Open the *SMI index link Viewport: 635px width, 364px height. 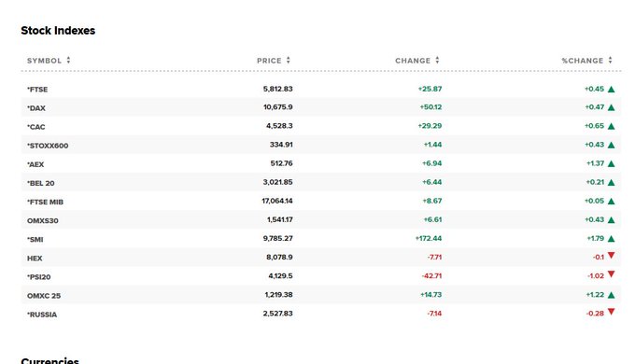coord(35,239)
